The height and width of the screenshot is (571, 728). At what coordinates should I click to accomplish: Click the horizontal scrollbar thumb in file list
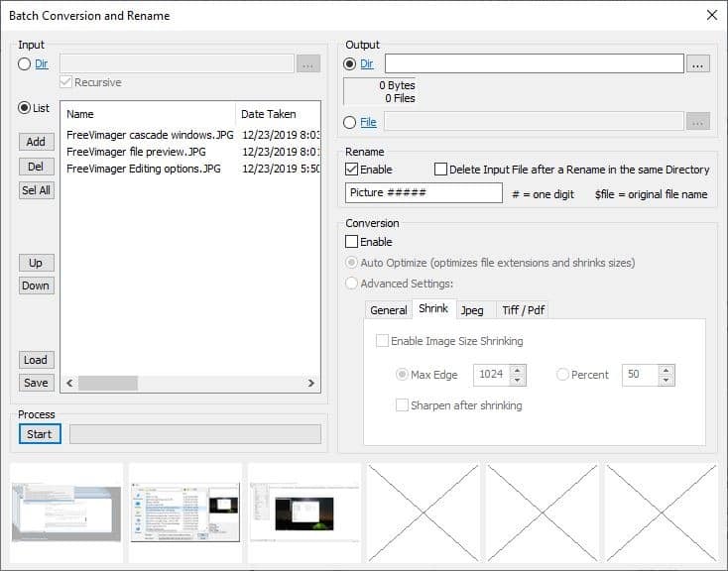[108, 383]
